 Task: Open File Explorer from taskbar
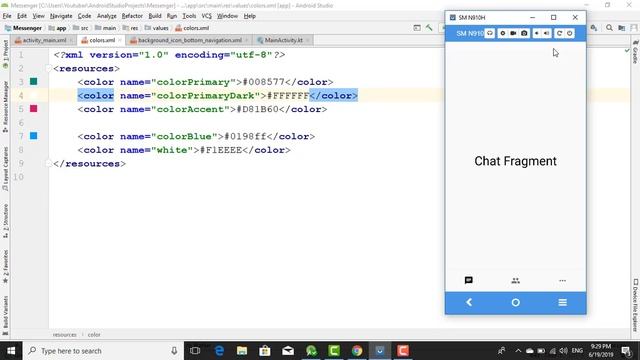coord(242,351)
